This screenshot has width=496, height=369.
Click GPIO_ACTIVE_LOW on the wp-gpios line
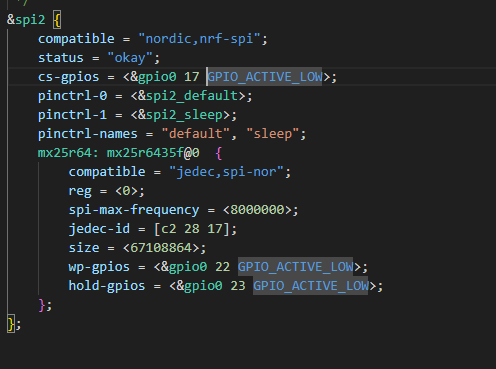click(x=295, y=267)
